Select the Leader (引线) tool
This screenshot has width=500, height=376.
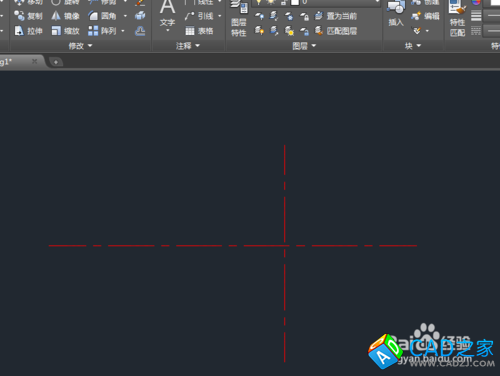coord(199,16)
